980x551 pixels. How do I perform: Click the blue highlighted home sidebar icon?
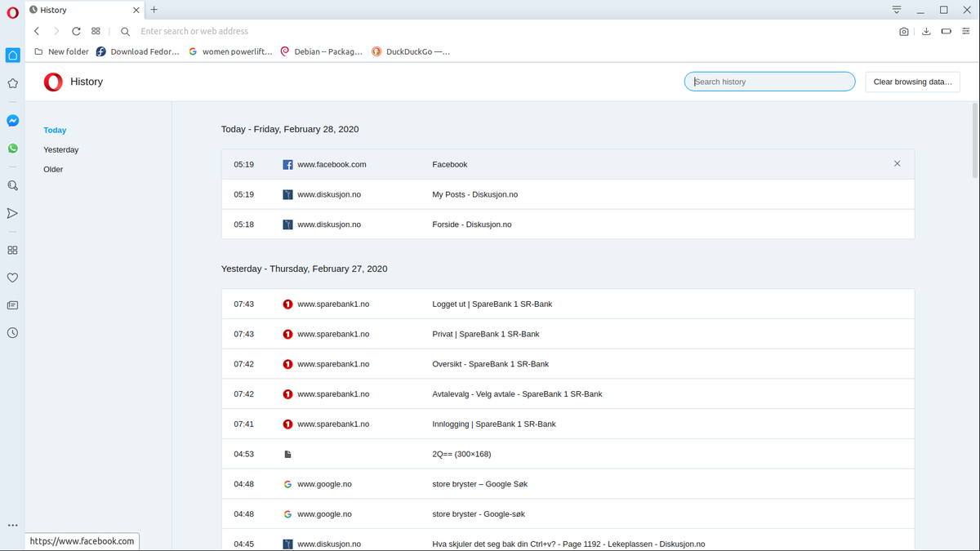click(12, 56)
